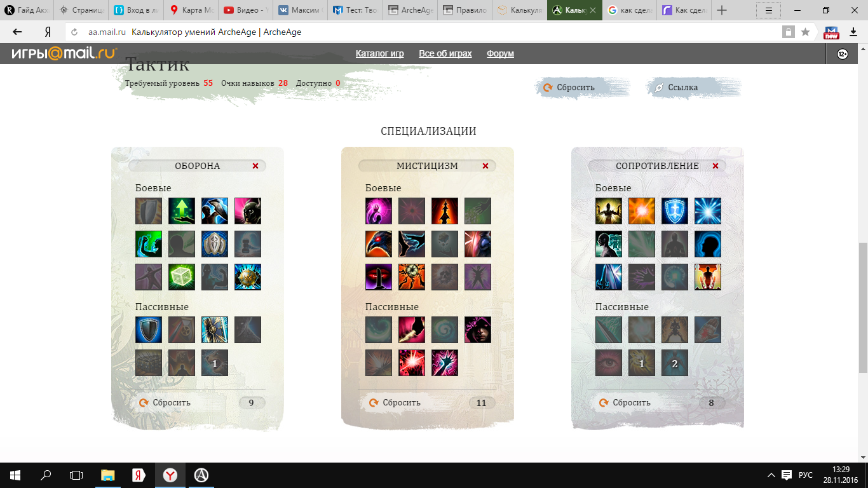Open the СОПРОТИВЛЕНИЕ specialization selector
The image size is (868, 488).
pos(658,166)
